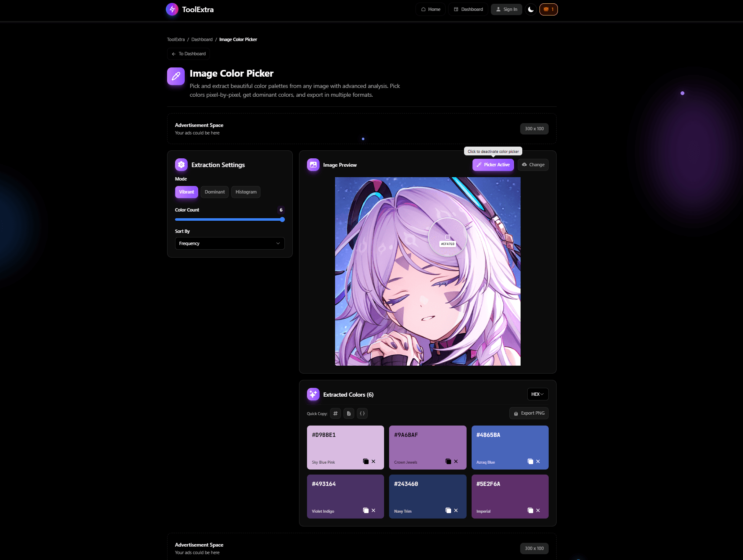Click the ToolExtra lightning logo
This screenshot has width=743, height=560.
pyautogui.click(x=172, y=9)
